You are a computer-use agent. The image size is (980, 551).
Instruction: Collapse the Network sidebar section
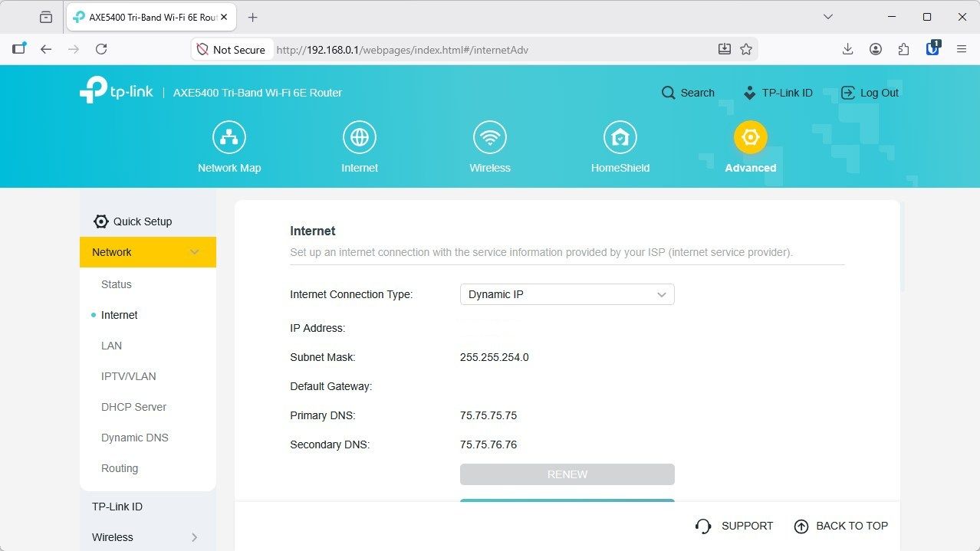[148, 252]
